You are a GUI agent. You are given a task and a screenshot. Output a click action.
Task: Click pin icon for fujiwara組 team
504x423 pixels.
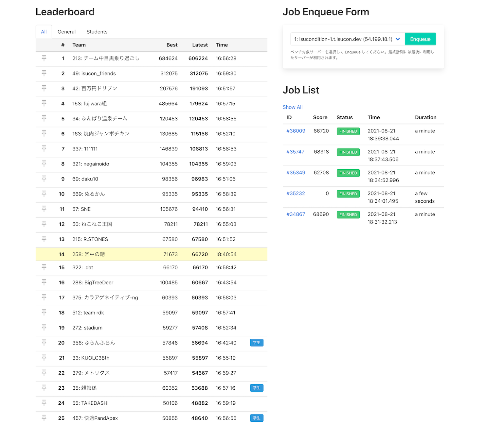pos(44,103)
